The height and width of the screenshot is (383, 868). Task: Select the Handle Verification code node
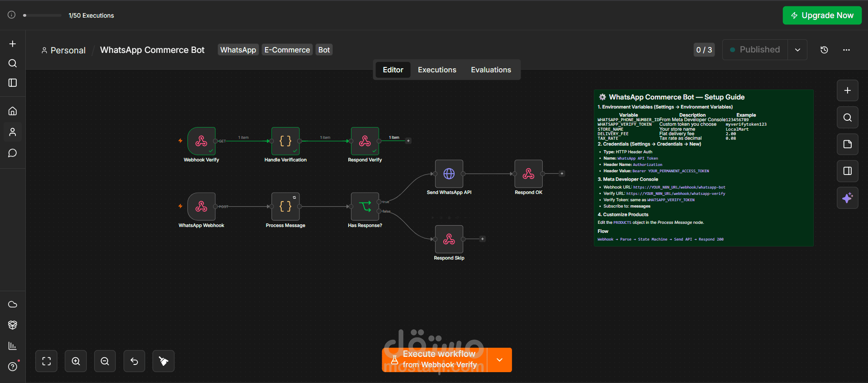(285, 141)
